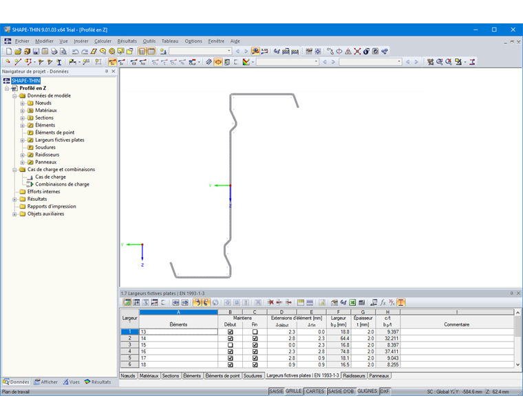
Task: Toggle Début checkbox for element 13
Action: pyautogui.click(x=230, y=332)
